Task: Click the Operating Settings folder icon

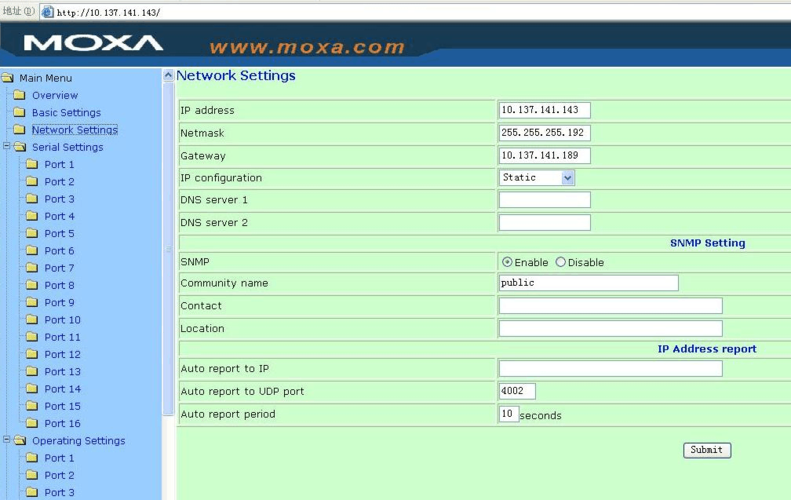Action: pyautogui.click(x=20, y=440)
